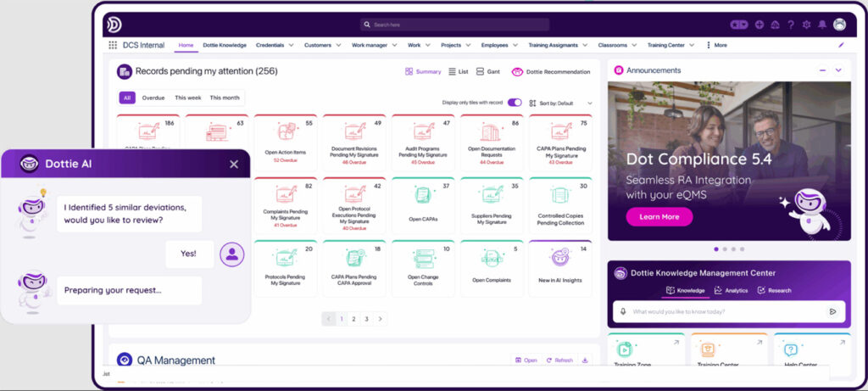
Task: Expand the Announcements panel chevron
Action: pyautogui.click(x=838, y=70)
